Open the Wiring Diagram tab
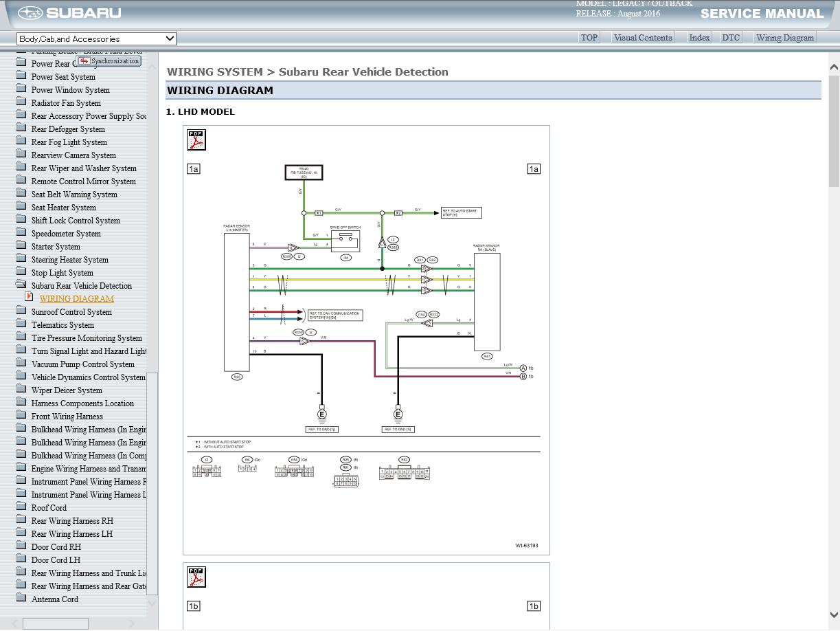Screen dimensions: 840x631 [x=785, y=38]
